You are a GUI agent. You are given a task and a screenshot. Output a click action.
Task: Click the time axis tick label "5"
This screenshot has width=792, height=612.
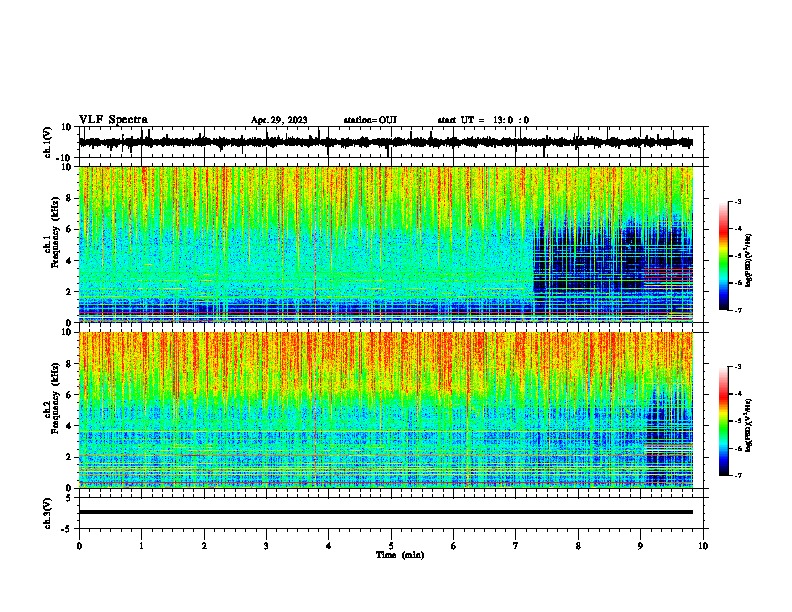point(391,546)
